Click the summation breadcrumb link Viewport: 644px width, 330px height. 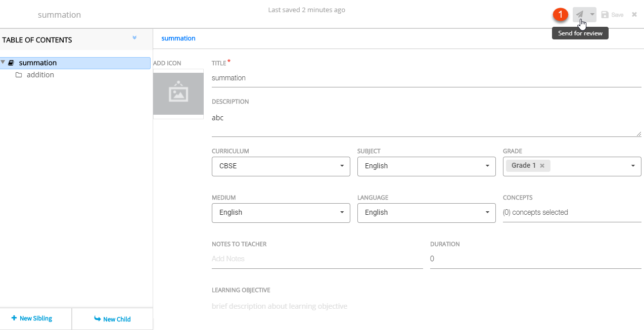pos(178,38)
